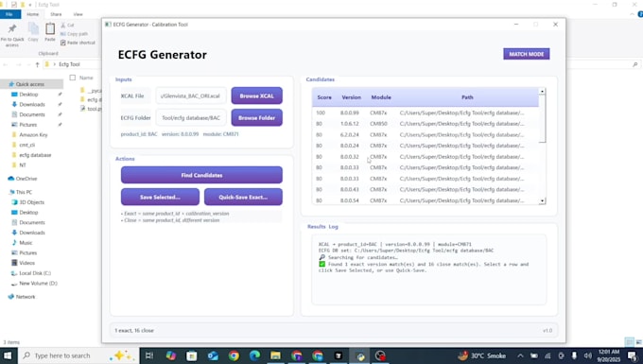Click Save Selected button
Screen dimensions: 643x364
pos(160,198)
